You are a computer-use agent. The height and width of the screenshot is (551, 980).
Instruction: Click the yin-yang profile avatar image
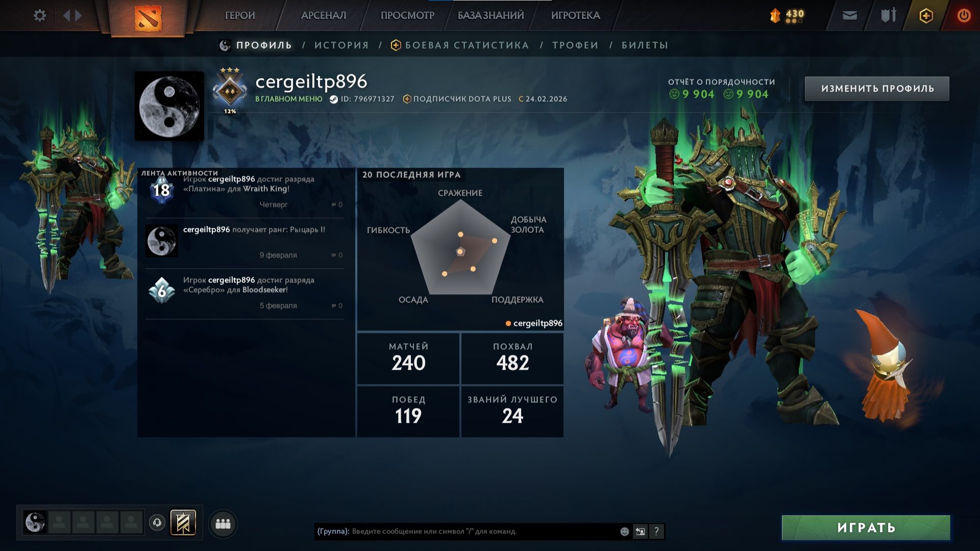pos(169,106)
